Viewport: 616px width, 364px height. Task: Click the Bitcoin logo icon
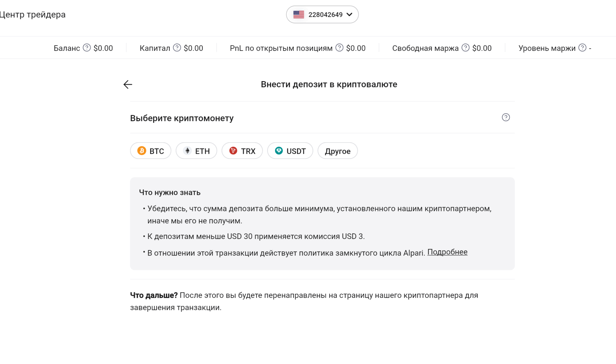pos(142,151)
